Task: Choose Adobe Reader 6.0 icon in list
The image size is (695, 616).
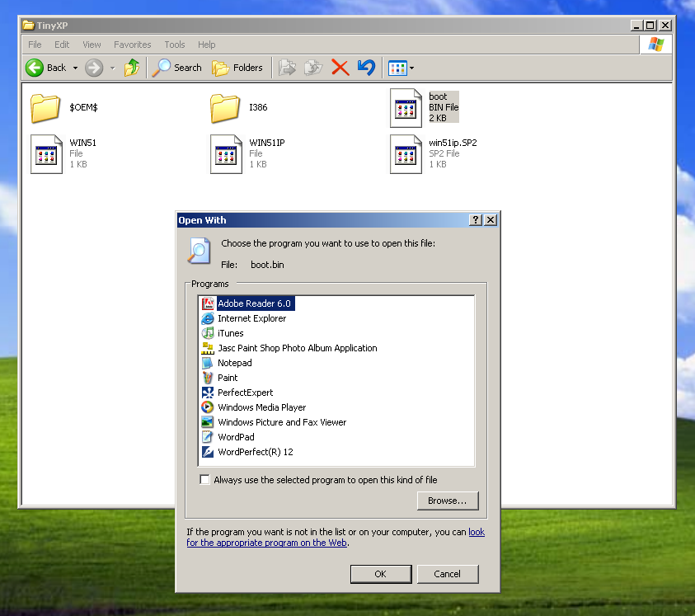Action: point(208,303)
